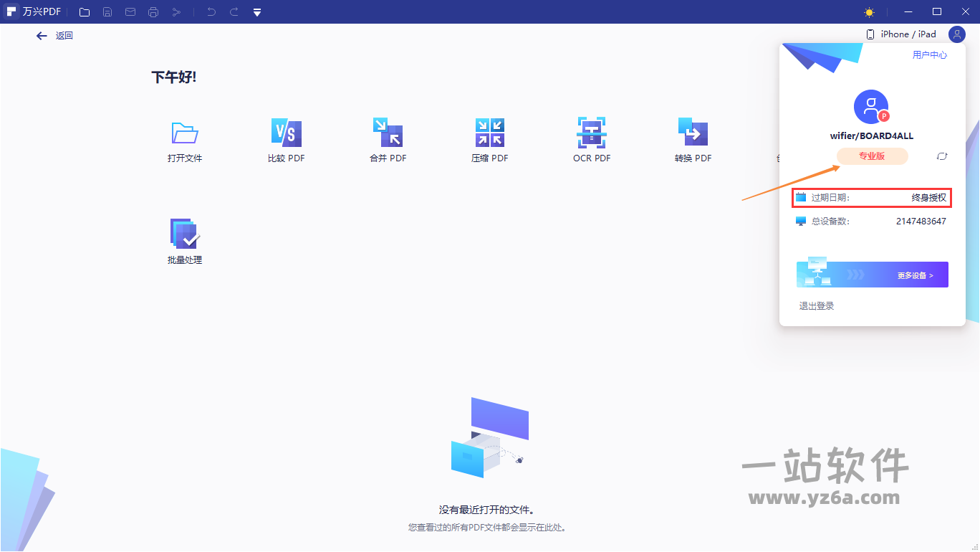Close the 万兴PDF window

click(x=964, y=11)
